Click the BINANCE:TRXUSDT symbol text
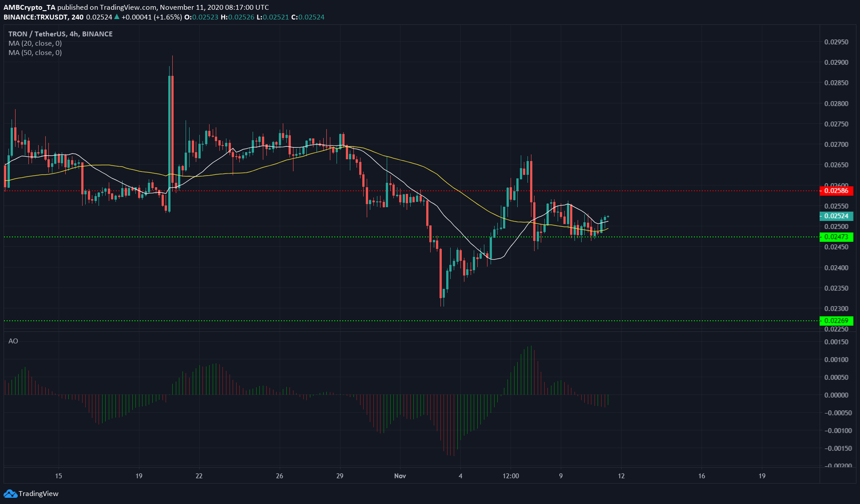This screenshot has width=860, height=504. point(36,17)
